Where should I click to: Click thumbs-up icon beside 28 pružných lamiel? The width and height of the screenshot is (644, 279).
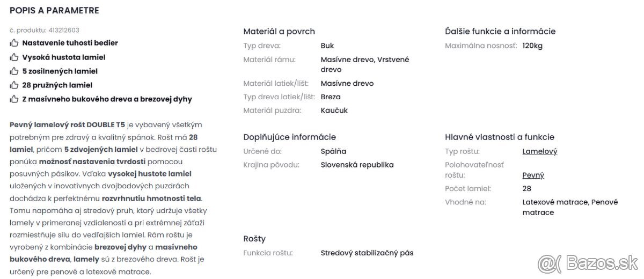click(x=14, y=85)
